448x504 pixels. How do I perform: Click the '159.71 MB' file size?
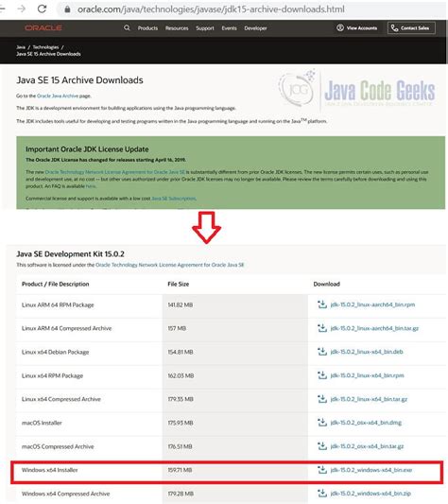tap(180, 470)
